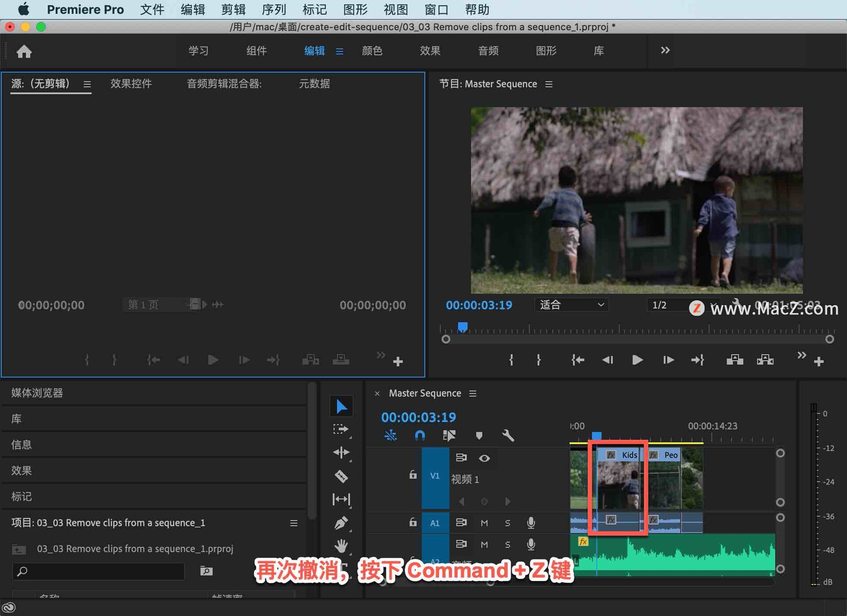Image resolution: width=847 pixels, height=616 pixels.
Task: Open 序列 menu in menu bar
Action: pyautogui.click(x=274, y=10)
